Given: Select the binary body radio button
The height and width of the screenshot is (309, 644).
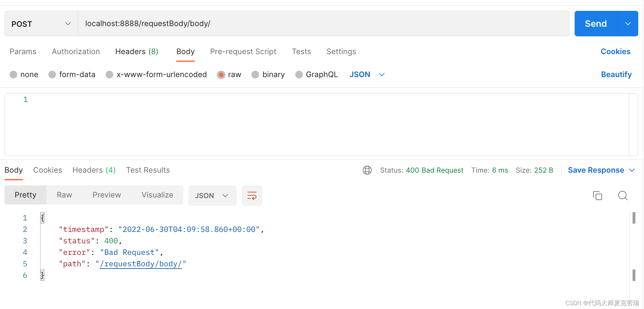Looking at the screenshot, I should click(x=255, y=75).
